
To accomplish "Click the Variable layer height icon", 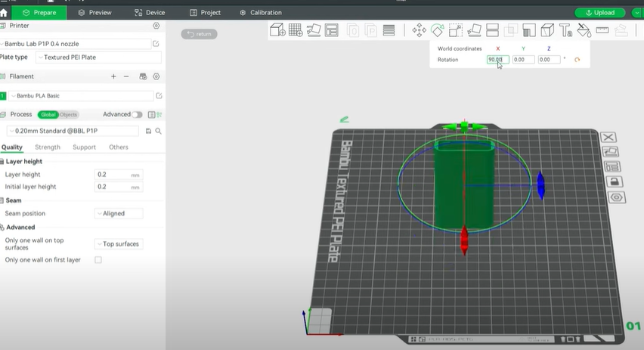I will point(389,30).
